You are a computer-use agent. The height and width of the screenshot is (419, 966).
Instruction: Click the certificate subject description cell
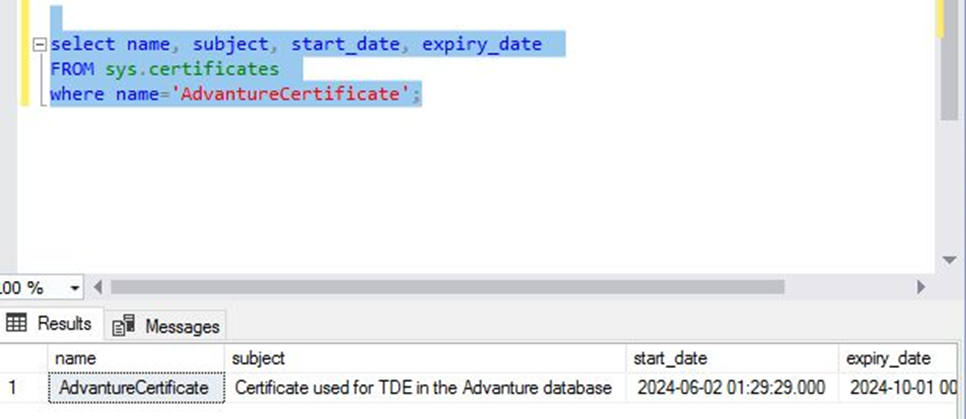[422, 388]
